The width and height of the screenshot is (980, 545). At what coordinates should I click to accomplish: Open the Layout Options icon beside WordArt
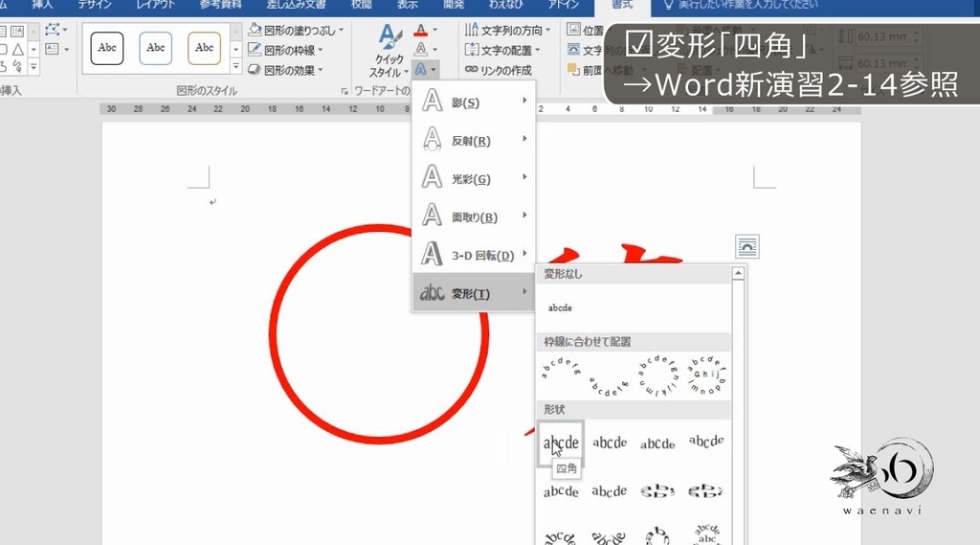(x=747, y=246)
